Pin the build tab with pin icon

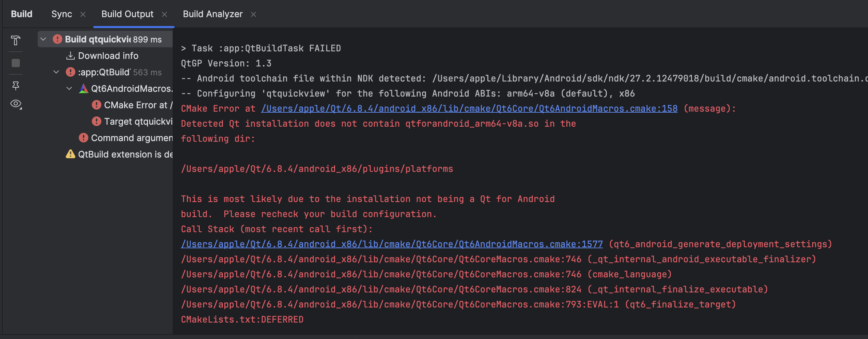click(15, 86)
